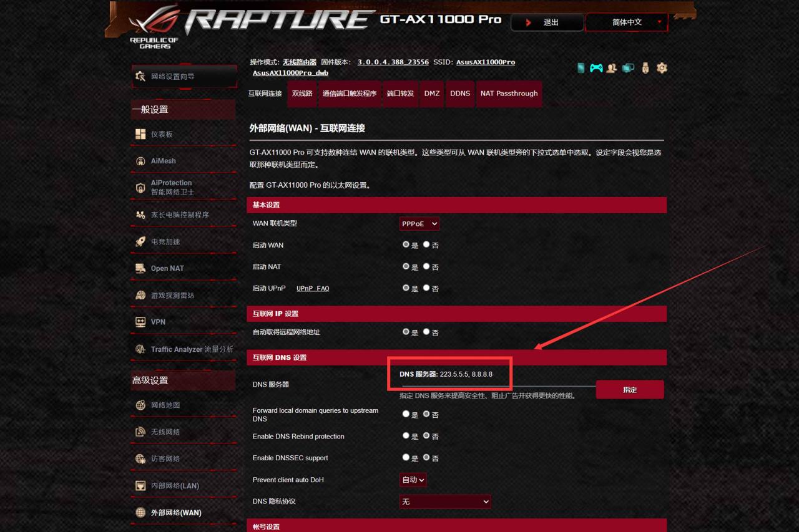This screenshot has width=799, height=532.
Task: Click the Open NAT sidebar icon
Action: [140, 268]
